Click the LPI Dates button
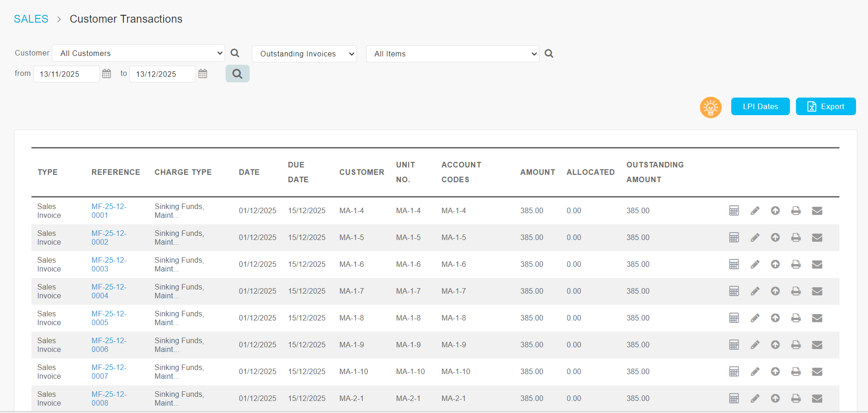 760,106
